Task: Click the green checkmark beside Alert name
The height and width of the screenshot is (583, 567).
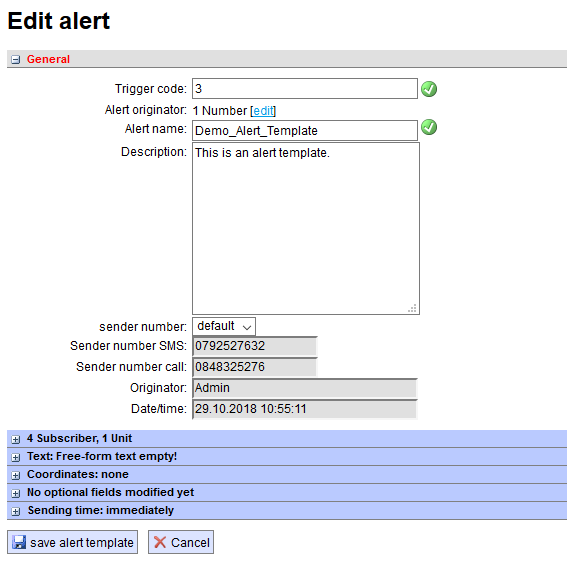Action: 429,127
